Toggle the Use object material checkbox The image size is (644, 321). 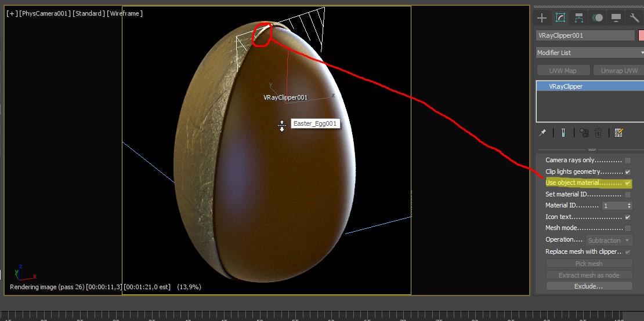click(628, 183)
